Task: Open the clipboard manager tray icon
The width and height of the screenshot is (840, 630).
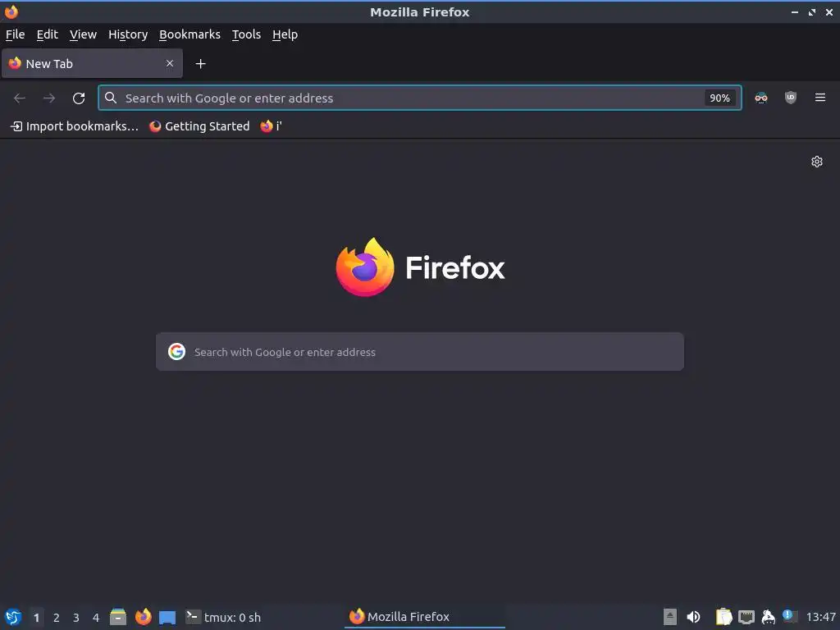Action: click(724, 617)
